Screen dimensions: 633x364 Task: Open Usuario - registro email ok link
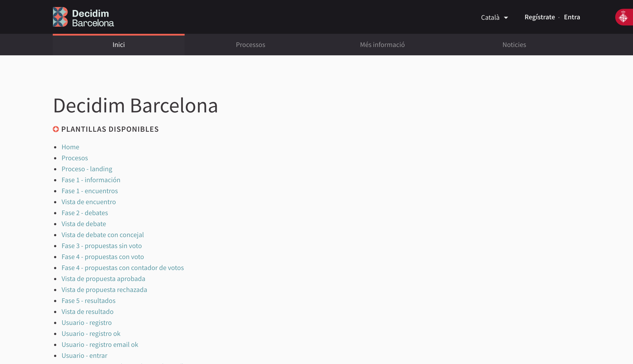[x=100, y=345]
